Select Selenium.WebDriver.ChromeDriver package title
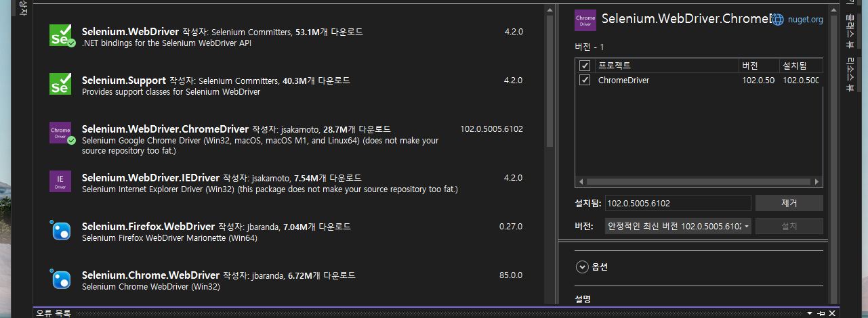This screenshot has width=868, height=318. [165, 129]
